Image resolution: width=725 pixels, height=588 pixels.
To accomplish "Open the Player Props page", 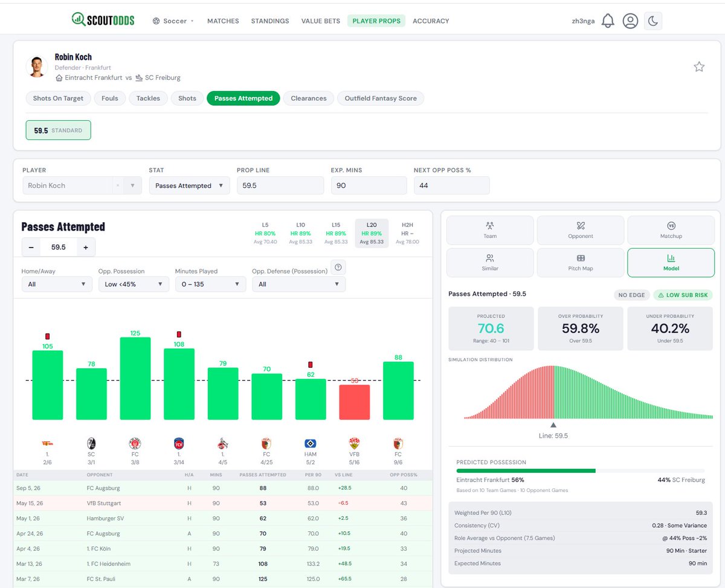I will pos(376,21).
